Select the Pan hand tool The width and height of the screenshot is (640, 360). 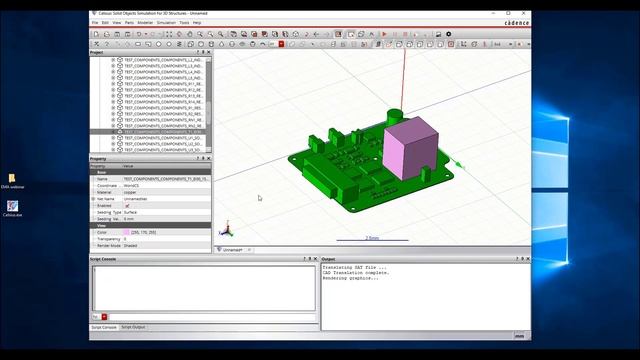(x=190, y=34)
